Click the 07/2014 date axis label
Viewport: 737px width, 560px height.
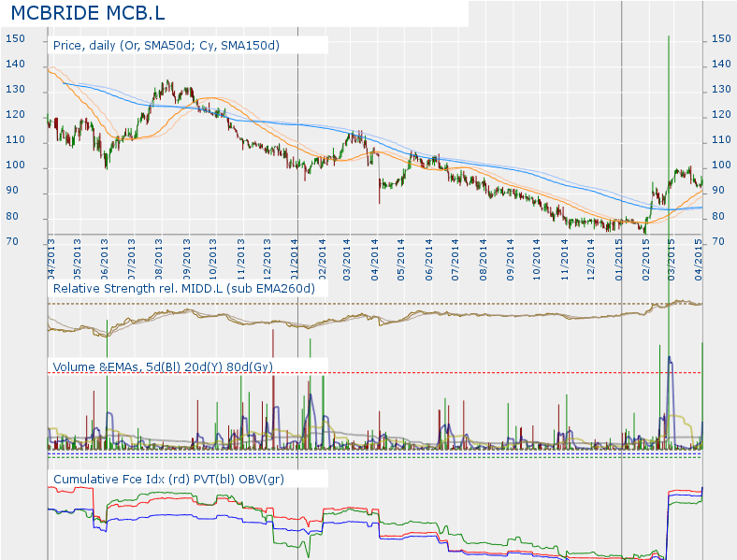[455, 260]
